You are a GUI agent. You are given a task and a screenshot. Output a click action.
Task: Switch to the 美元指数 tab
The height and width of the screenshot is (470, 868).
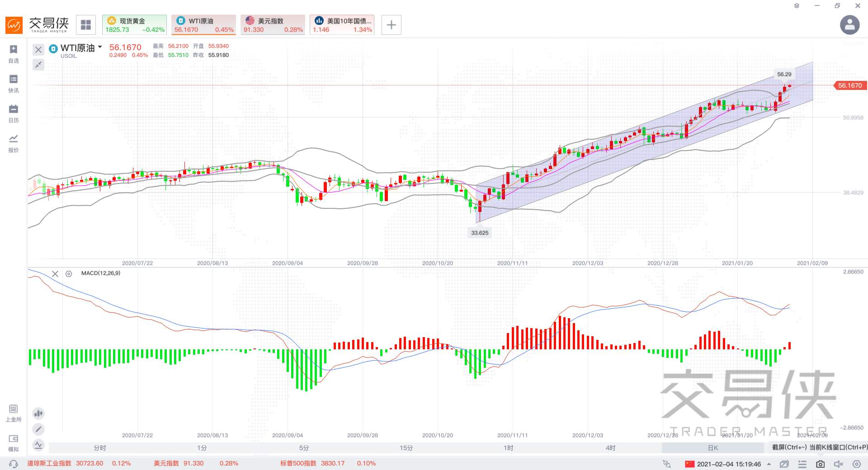[273, 25]
